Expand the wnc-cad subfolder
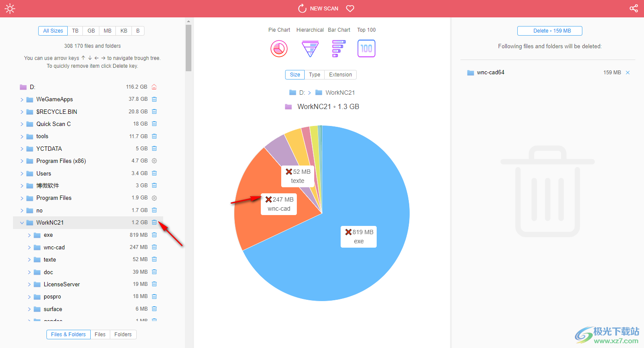The width and height of the screenshot is (644, 348). coord(29,248)
